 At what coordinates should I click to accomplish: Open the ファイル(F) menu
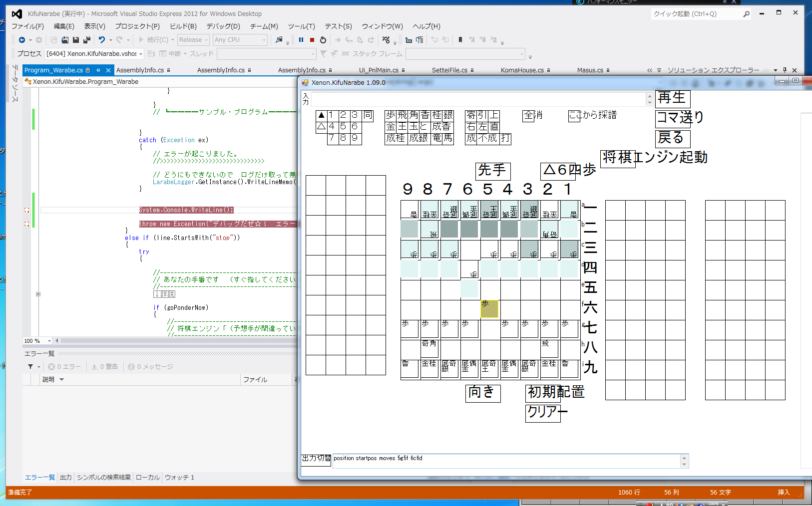28,26
